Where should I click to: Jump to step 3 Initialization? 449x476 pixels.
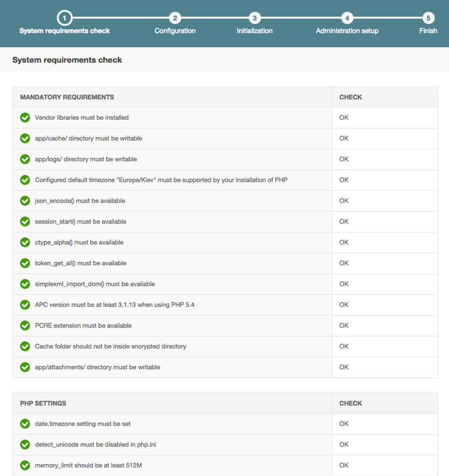tap(254, 18)
